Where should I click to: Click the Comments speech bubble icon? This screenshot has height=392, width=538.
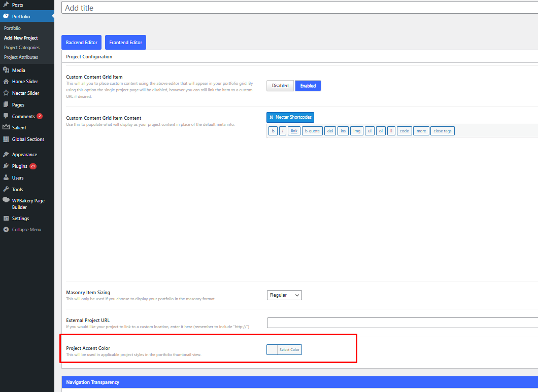[x=6, y=117]
